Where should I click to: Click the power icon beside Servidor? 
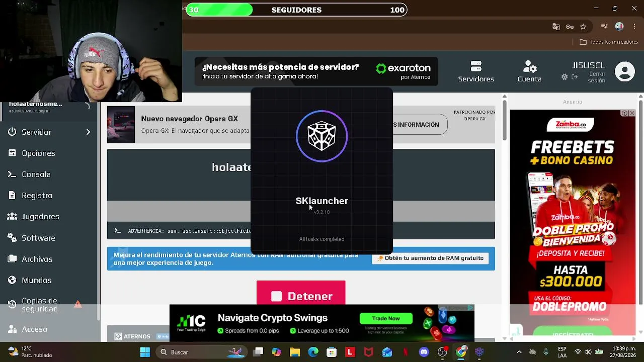(12, 132)
